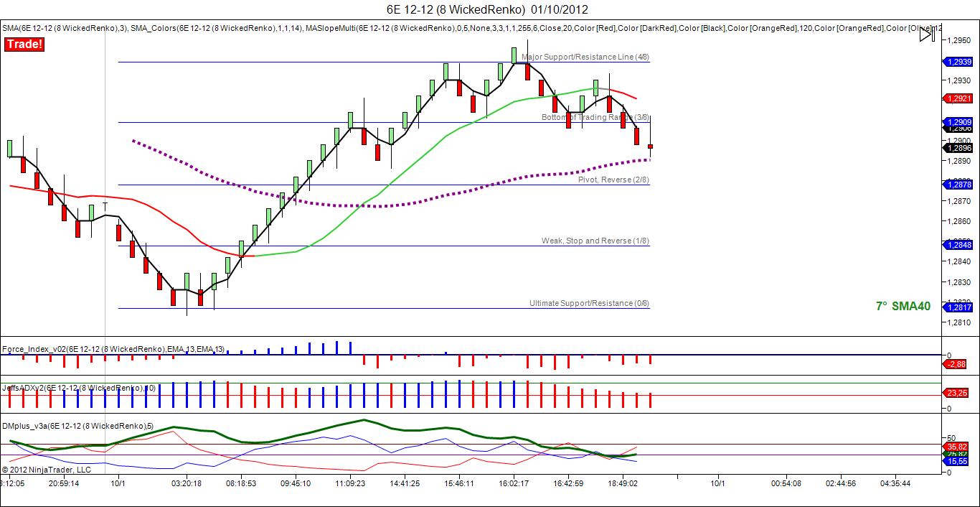Select the blue 15,55 DMplus marker
980x507 pixels.
tap(957, 461)
